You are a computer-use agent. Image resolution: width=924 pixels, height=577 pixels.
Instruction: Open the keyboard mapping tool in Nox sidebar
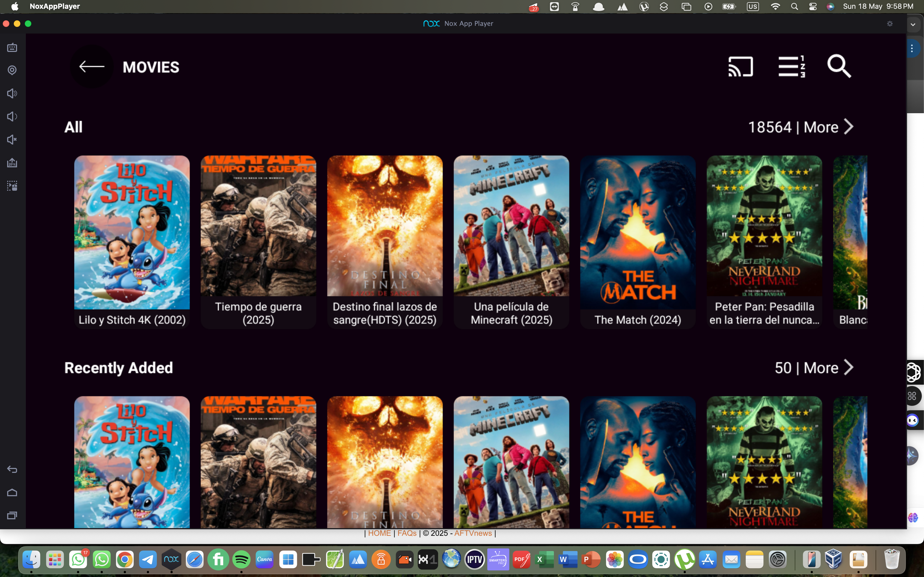(x=12, y=47)
